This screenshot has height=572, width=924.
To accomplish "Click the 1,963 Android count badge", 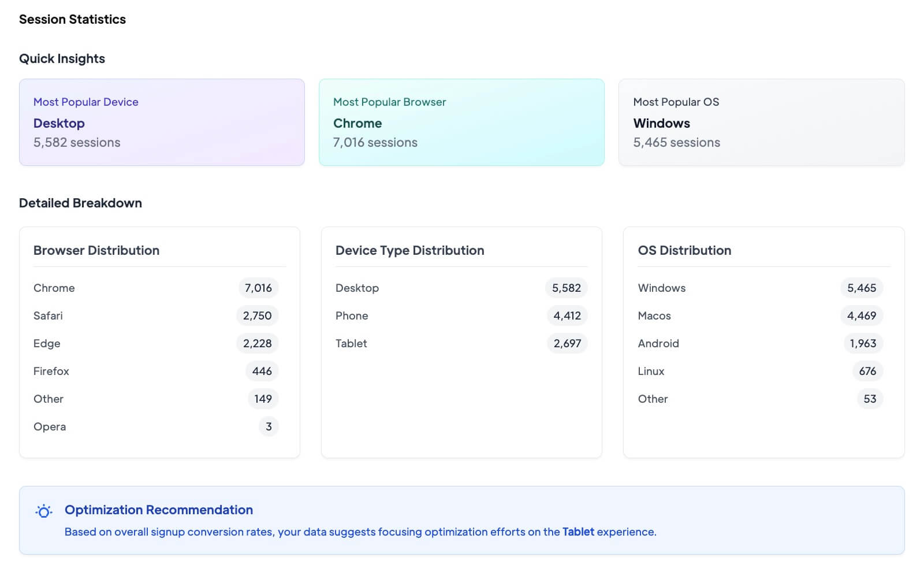I will pyautogui.click(x=863, y=343).
